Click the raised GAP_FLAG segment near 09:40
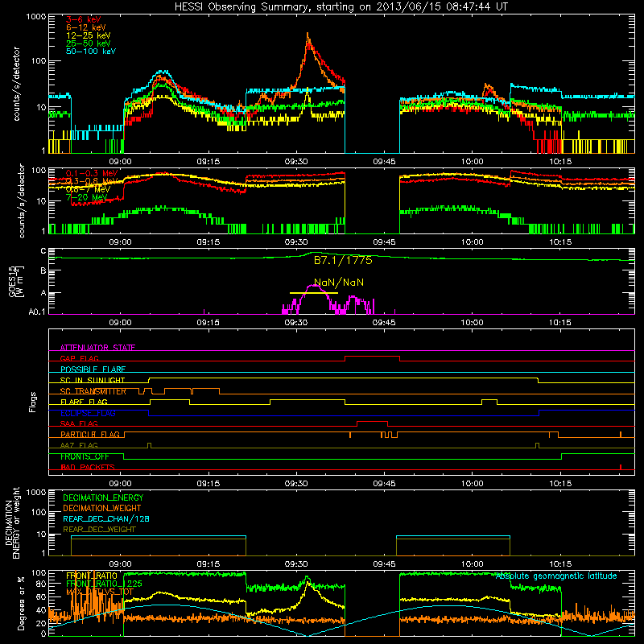 point(372,357)
